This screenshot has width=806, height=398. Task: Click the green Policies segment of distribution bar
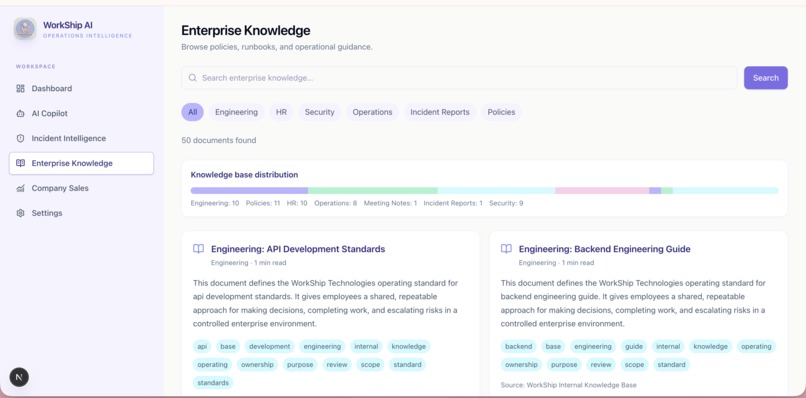[x=373, y=191]
